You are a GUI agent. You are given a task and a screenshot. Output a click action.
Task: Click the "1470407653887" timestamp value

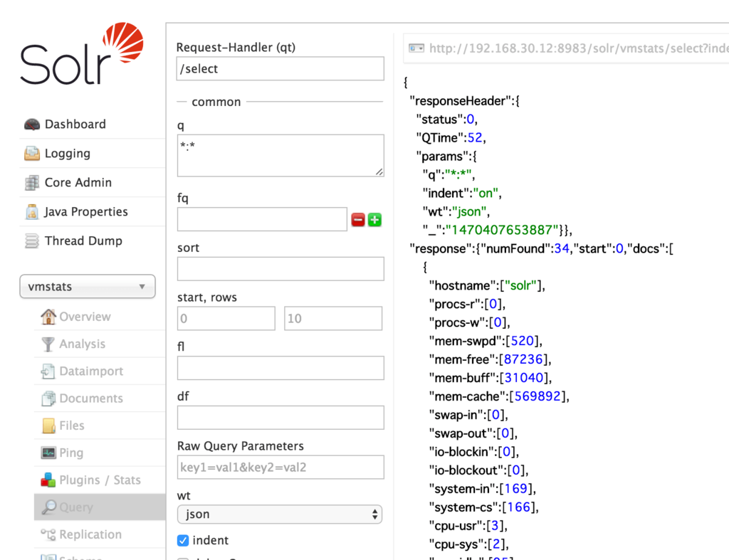pos(502,230)
